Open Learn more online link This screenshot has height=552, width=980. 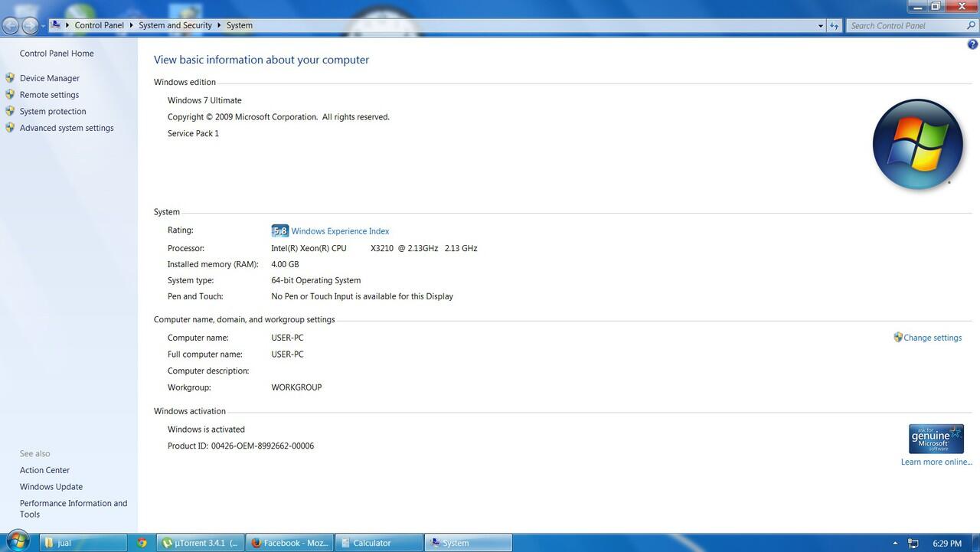(936, 462)
